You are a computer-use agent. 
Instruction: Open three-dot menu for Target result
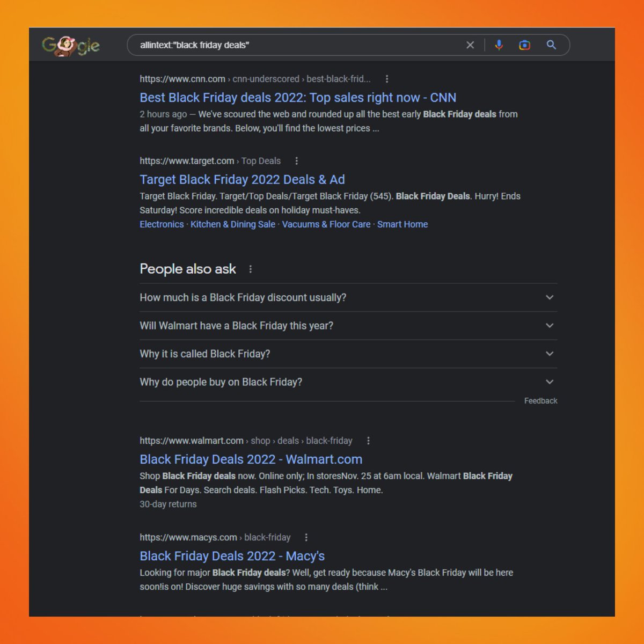tap(297, 161)
